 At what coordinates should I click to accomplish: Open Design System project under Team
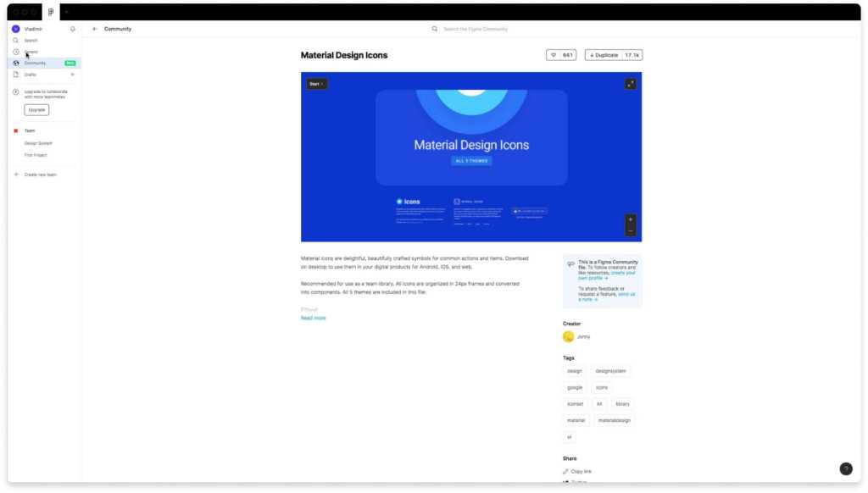38,143
